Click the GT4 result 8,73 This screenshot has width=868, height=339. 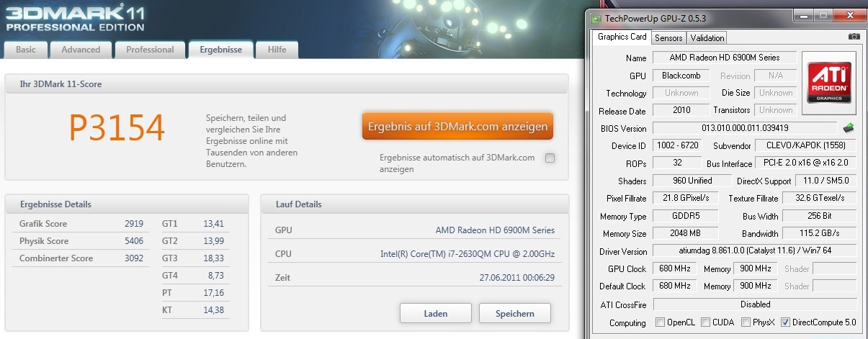pyautogui.click(x=215, y=276)
